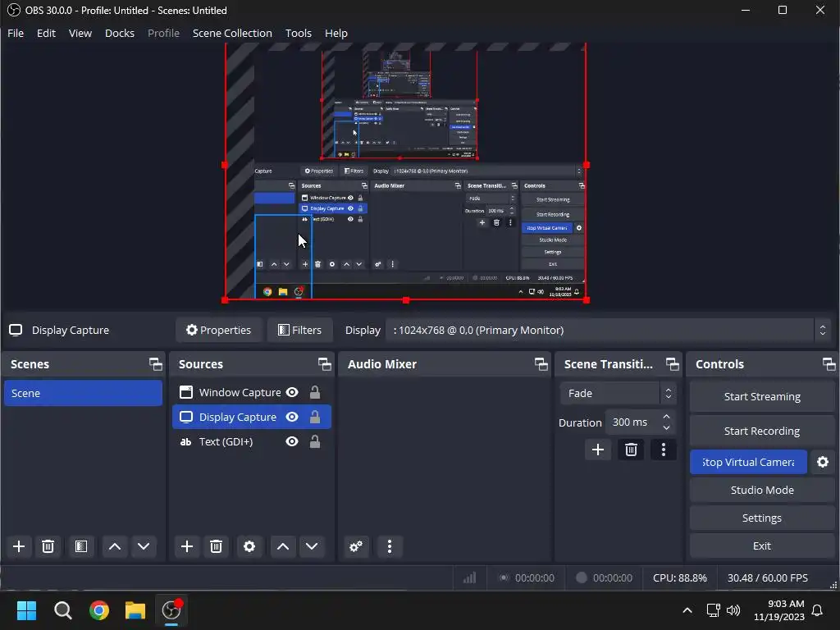840x630 pixels.
Task: Stop the virtual camera
Action: [748, 462]
